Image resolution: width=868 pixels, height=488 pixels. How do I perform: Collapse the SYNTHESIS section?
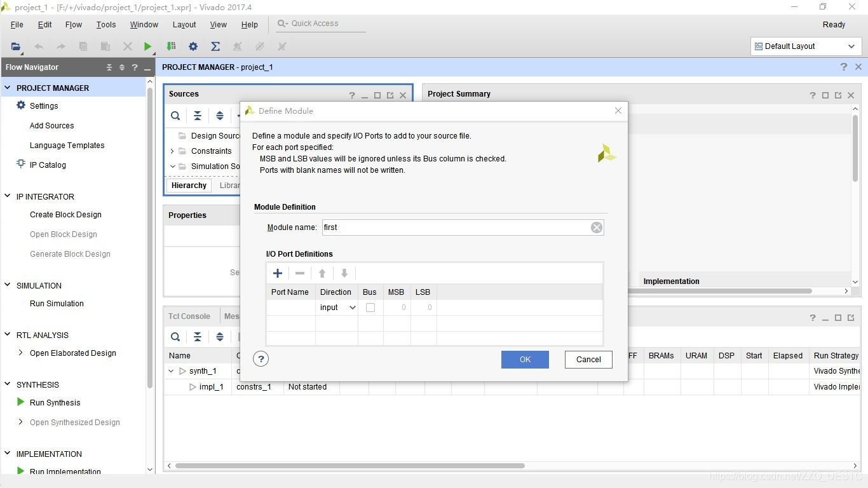8,384
